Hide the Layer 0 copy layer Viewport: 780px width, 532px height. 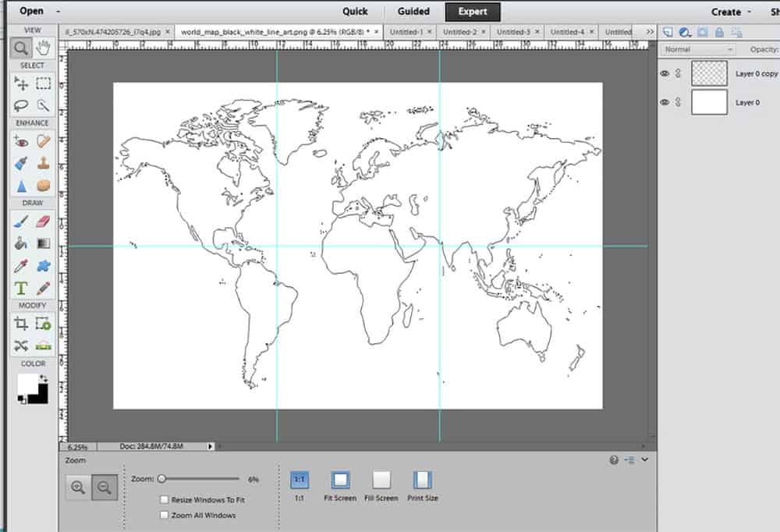click(664, 73)
